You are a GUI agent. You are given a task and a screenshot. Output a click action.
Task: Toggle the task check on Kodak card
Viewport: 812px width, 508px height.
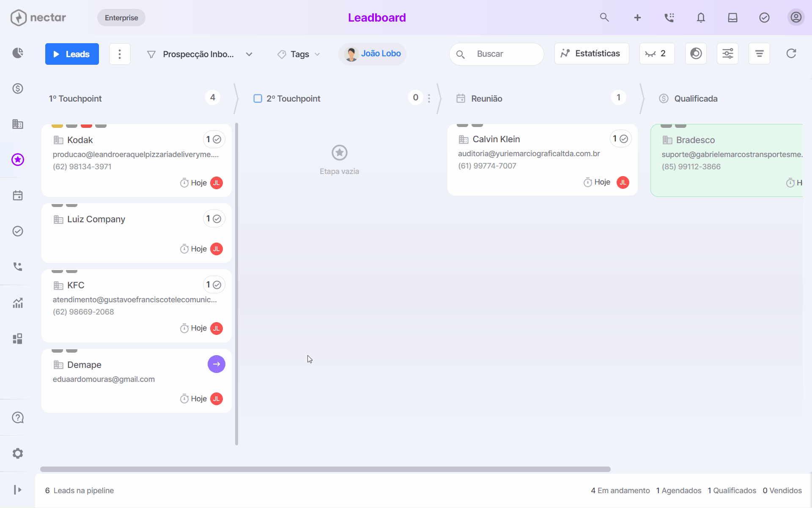217,139
